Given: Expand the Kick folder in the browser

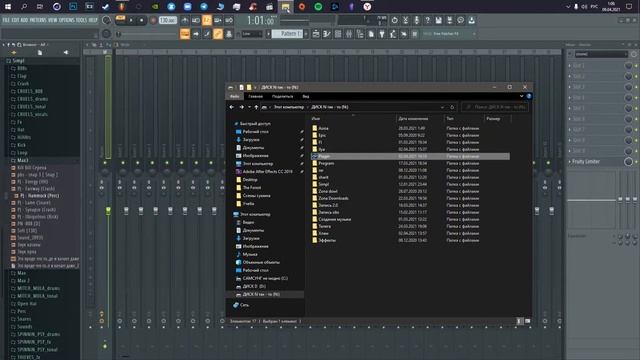Looking at the screenshot, I should 22,145.
